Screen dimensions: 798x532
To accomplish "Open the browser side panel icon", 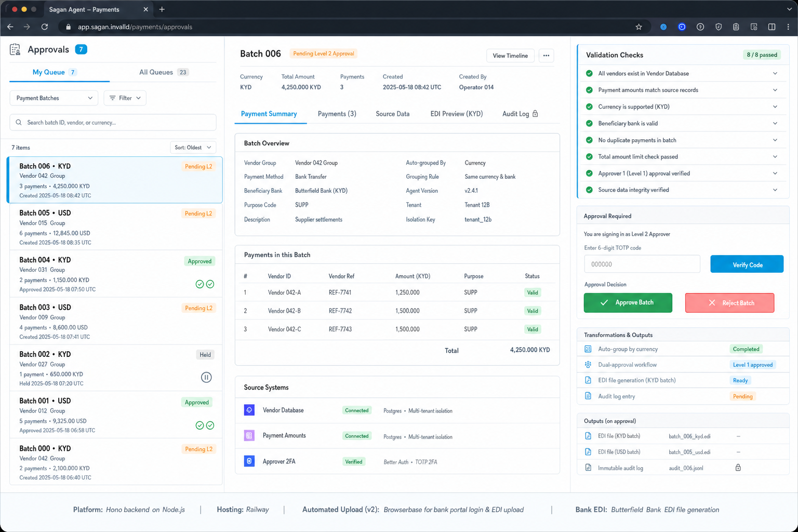I will pos(772,27).
